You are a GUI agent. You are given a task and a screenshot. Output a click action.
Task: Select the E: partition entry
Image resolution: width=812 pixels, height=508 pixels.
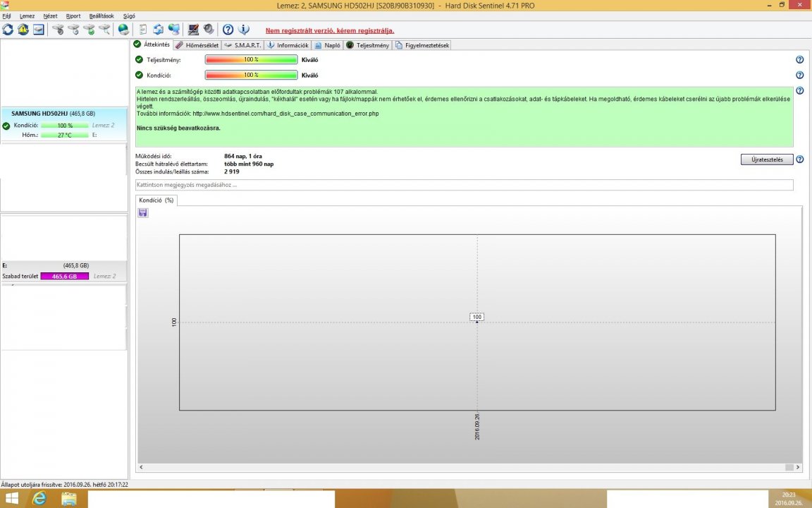point(63,271)
